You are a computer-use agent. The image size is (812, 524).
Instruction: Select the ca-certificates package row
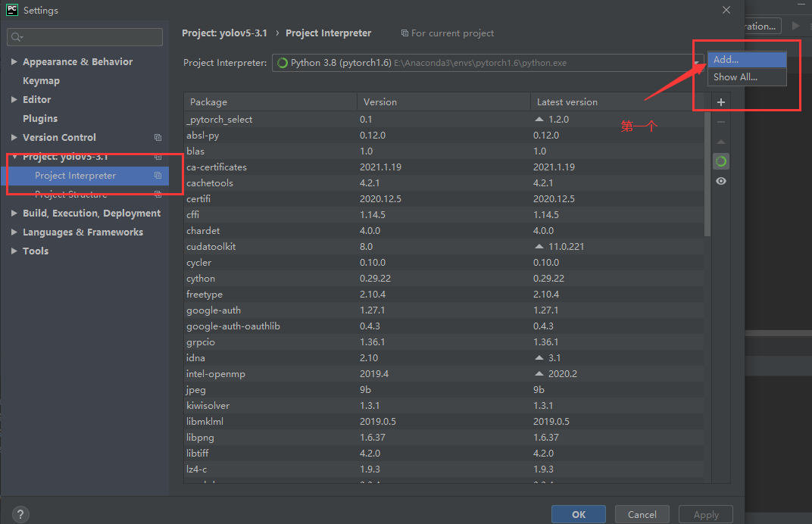tap(444, 167)
